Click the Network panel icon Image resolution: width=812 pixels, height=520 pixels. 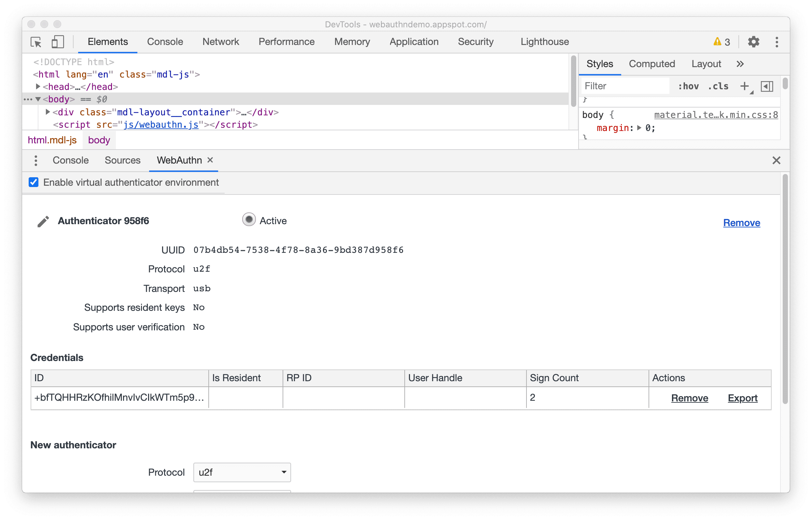[219, 41]
